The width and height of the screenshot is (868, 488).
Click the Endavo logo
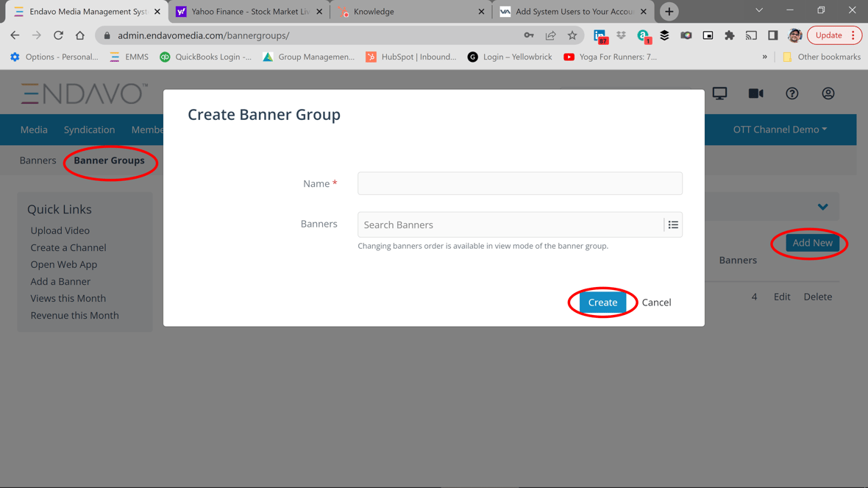point(83,93)
